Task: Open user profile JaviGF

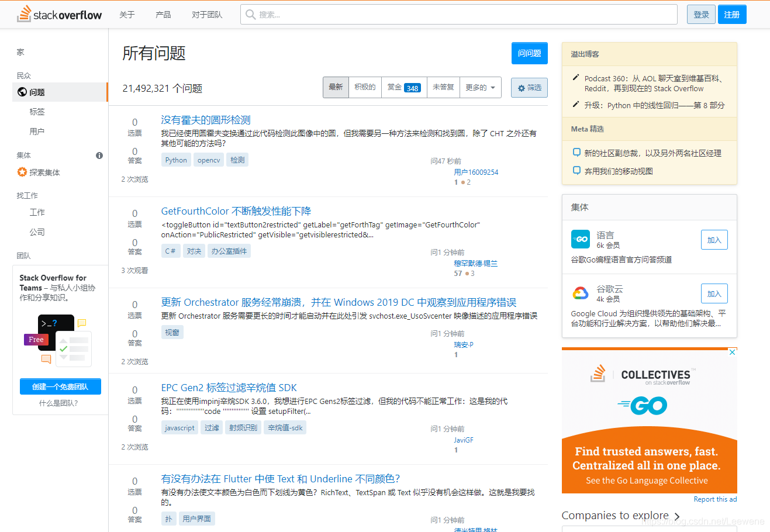Action: point(464,440)
